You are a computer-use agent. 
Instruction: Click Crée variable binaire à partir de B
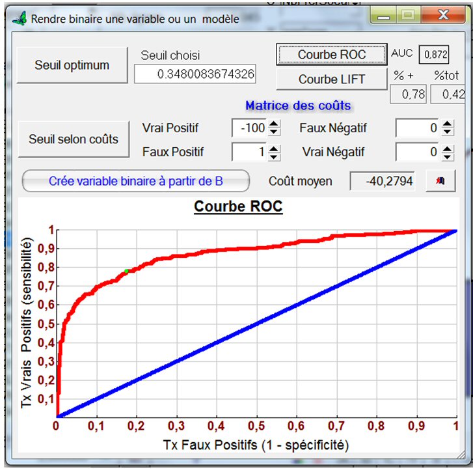click(135, 181)
